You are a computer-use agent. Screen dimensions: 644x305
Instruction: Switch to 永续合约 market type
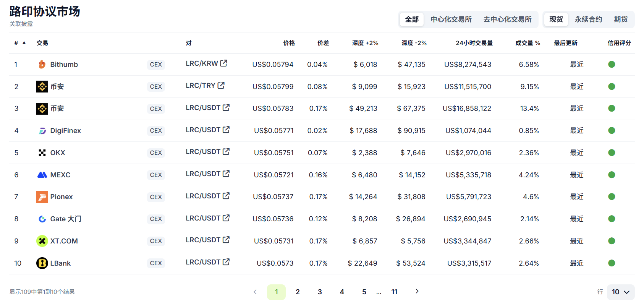[x=588, y=19]
